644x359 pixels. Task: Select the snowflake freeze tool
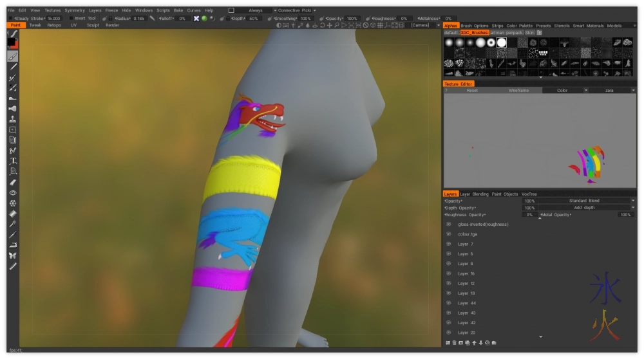13,203
